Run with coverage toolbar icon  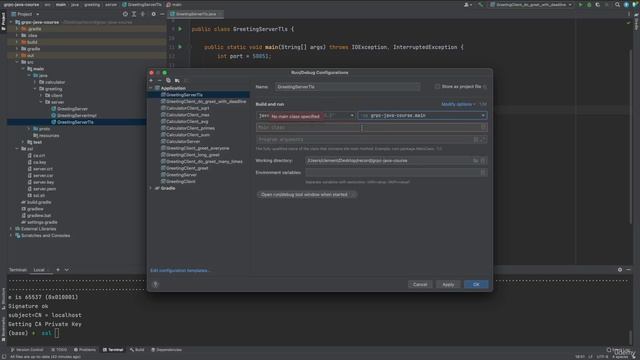point(598,5)
